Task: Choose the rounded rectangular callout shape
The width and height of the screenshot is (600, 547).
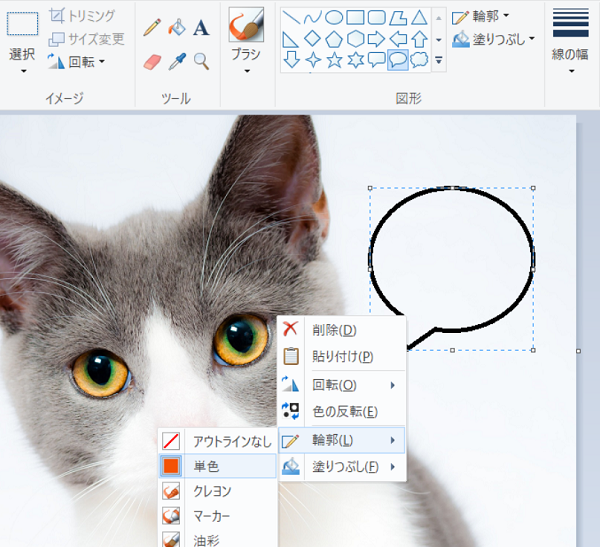Action: coord(377,60)
